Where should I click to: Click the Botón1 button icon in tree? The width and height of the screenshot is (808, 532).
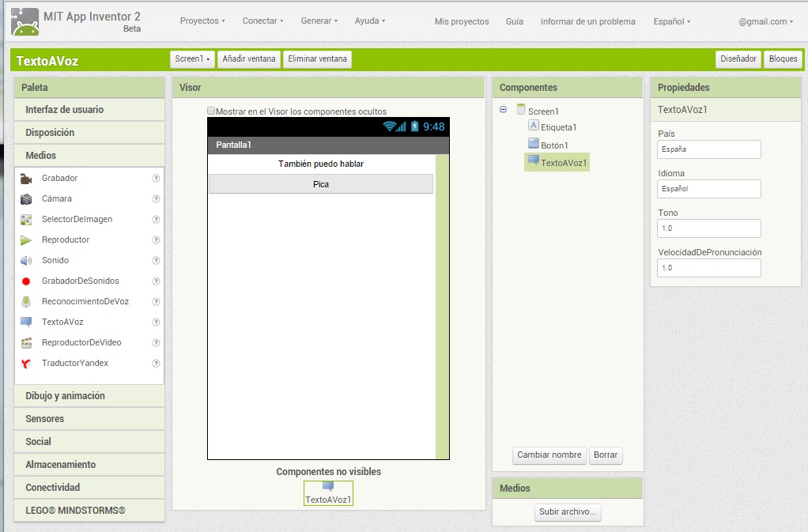coord(534,143)
